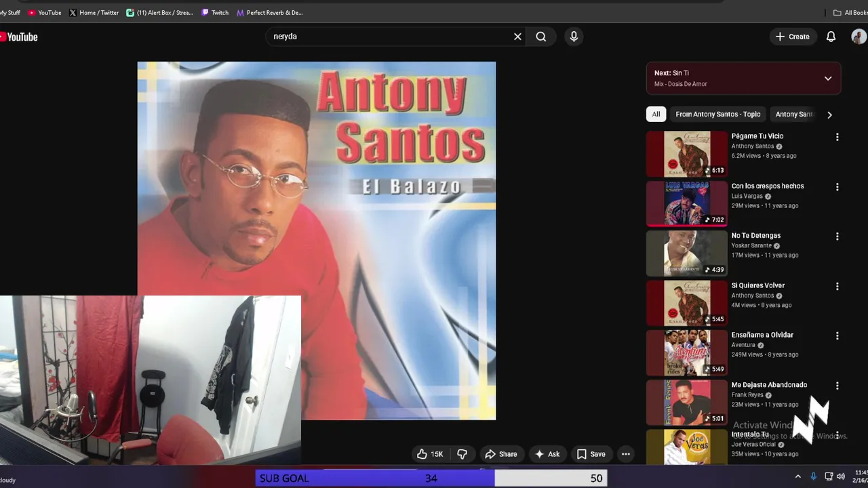Click the Create button
Viewport: 868px width, 488px height.
point(793,37)
